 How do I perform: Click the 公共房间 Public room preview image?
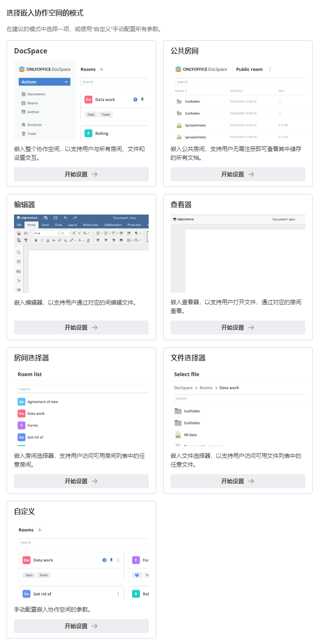238,100
